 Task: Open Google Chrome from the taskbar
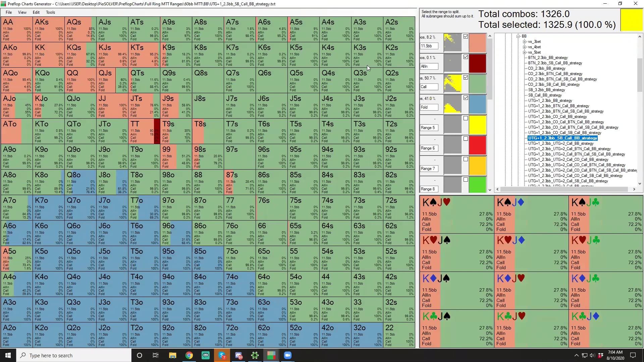point(189,355)
